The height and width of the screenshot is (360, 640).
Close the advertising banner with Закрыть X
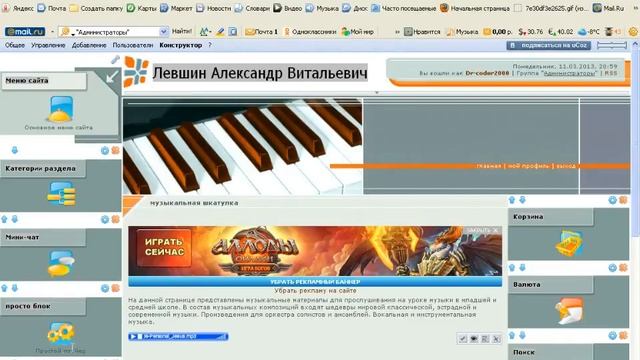(482, 230)
